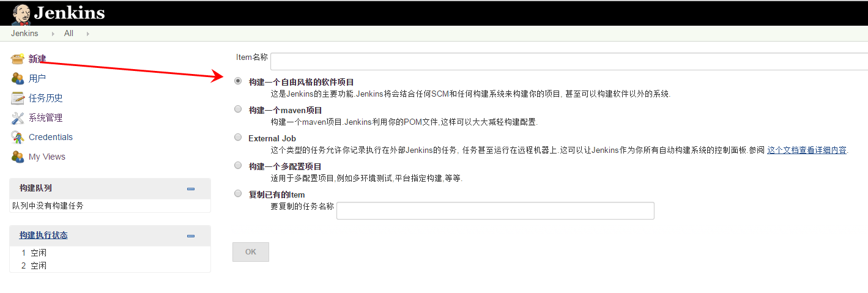
Task: Collapse the 构建执行状态 panel
Action: click(191, 236)
